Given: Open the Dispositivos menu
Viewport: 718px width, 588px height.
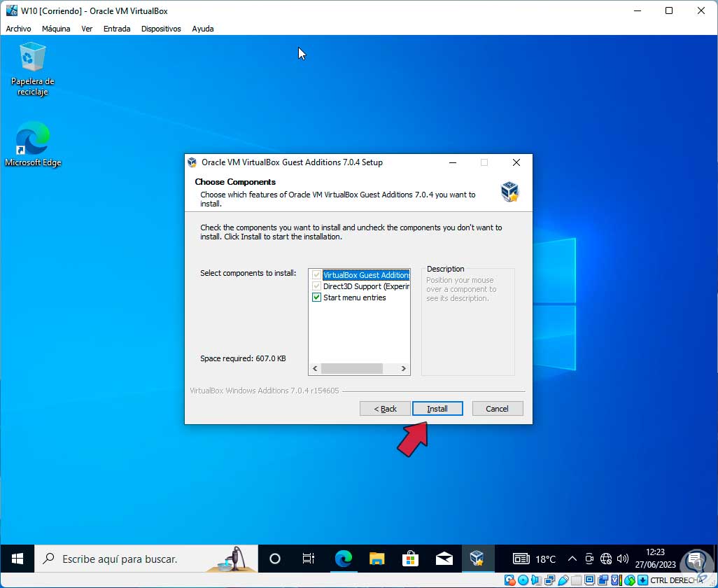Looking at the screenshot, I should tap(161, 29).
